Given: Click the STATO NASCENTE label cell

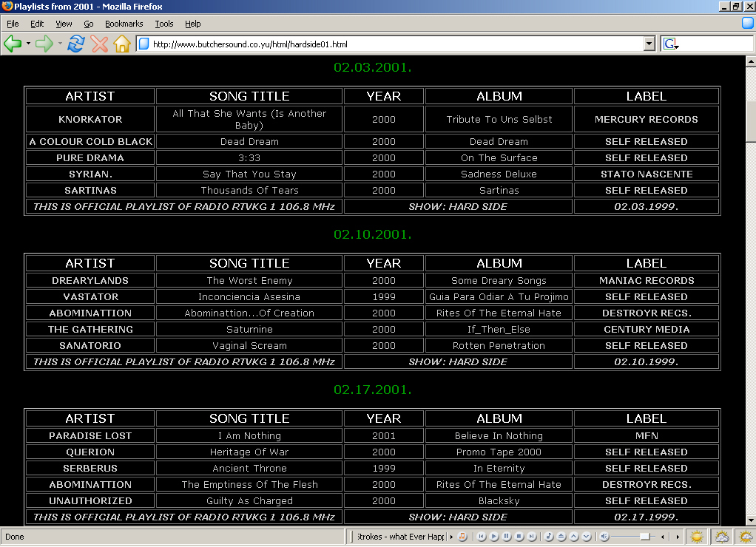Looking at the screenshot, I should [x=646, y=174].
